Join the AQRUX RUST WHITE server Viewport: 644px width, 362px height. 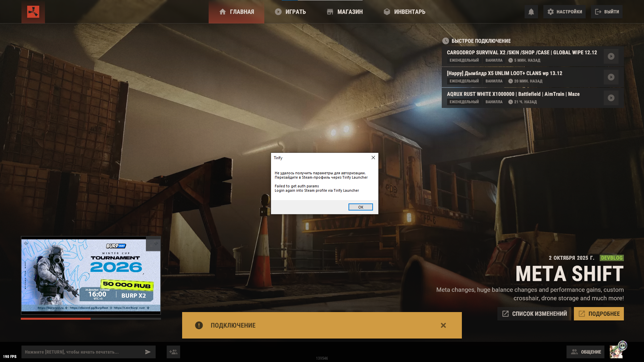(x=611, y=98)
